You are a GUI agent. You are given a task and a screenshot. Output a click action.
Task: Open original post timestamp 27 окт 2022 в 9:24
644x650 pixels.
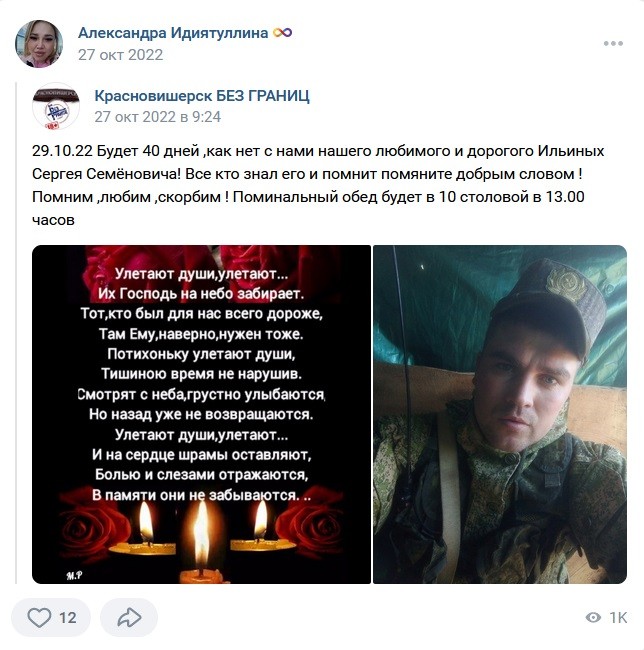[157, 117]
